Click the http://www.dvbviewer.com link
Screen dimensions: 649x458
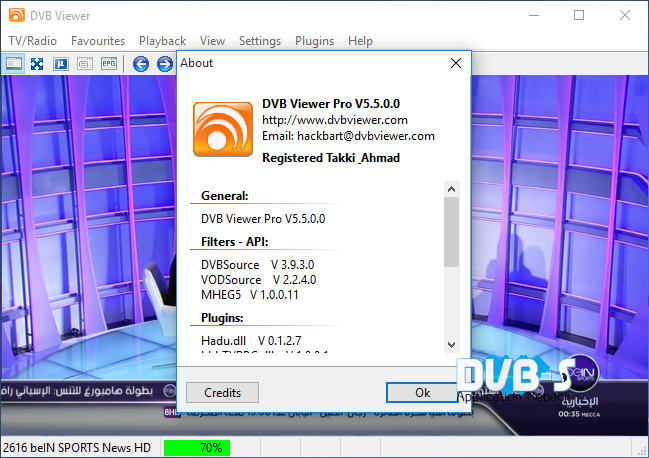(335, 120)
